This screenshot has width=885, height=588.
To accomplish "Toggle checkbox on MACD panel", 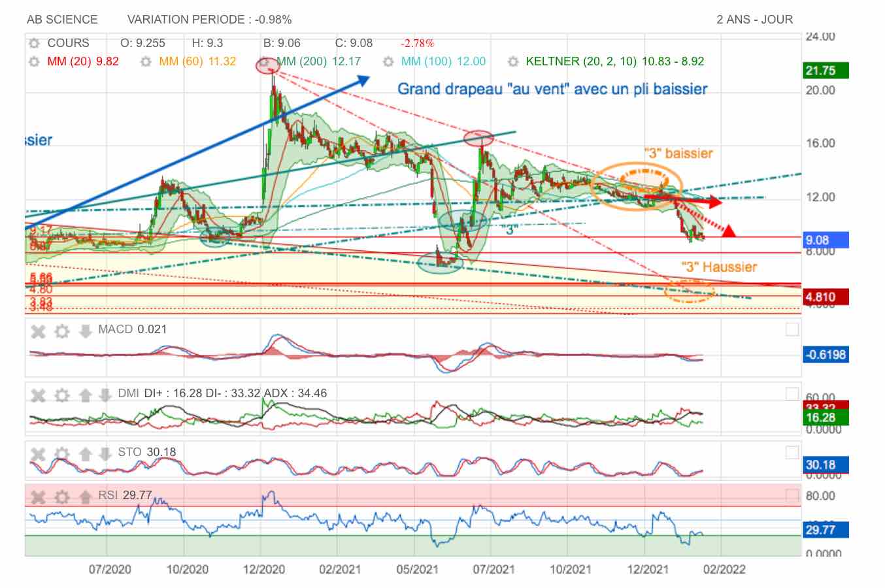I will [x=792, y=329].
